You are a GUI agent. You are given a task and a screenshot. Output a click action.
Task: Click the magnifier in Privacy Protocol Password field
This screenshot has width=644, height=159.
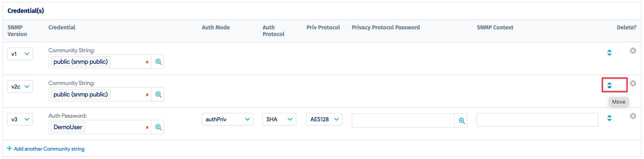[461, 121]
